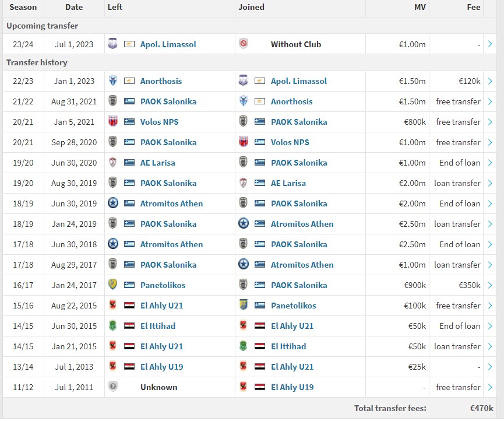Image resolution: width=504 pixels, height=421 pixels.
Task: Click Egypt flag beside El Ahly U21 in the Aug 22, 2015 row
Action: click(x=129, y=306)
